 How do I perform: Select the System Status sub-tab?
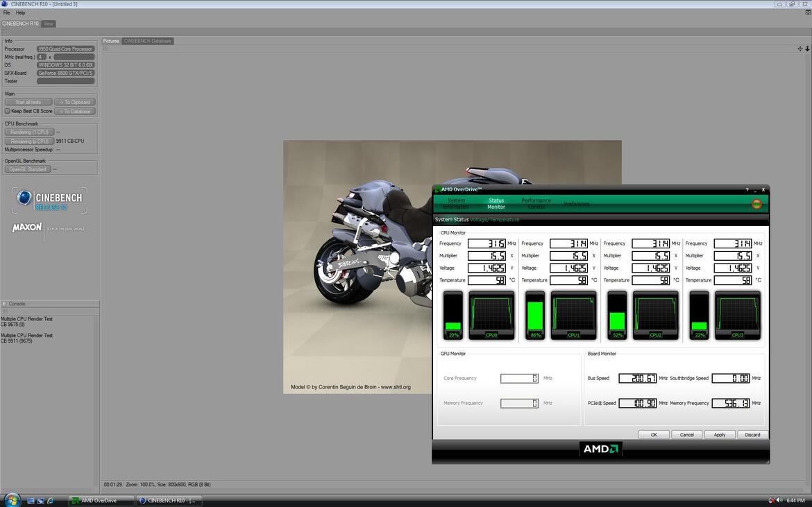(452, 220)
